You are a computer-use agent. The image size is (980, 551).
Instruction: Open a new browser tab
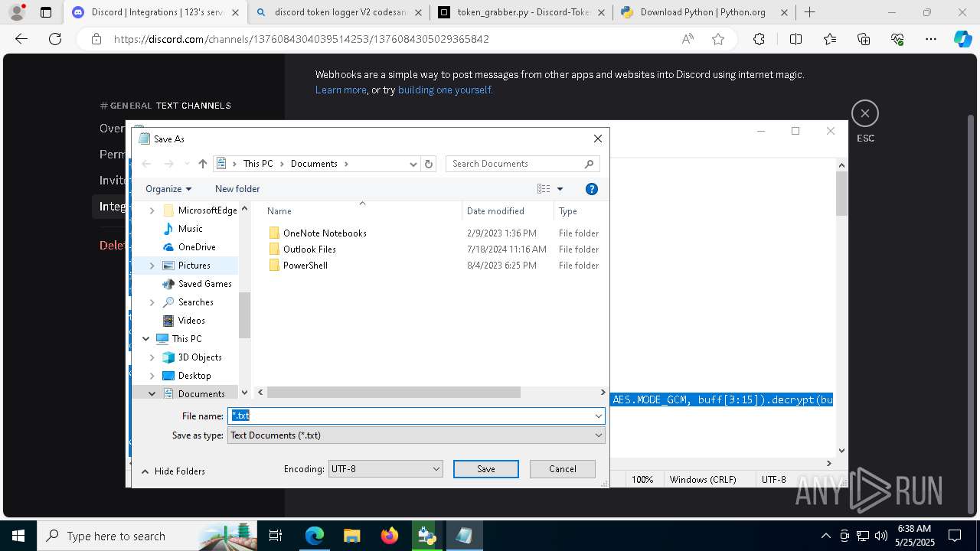810,12
